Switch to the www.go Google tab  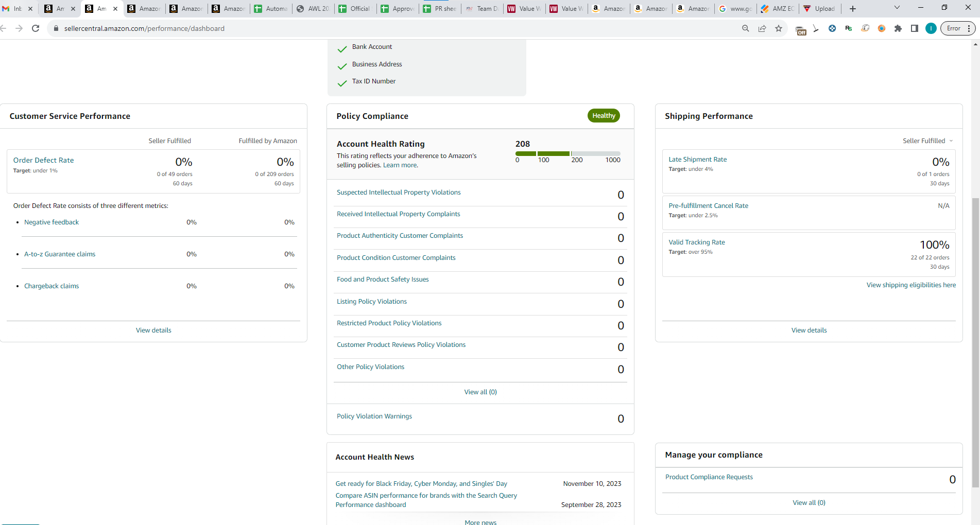[x=735, y=8]
